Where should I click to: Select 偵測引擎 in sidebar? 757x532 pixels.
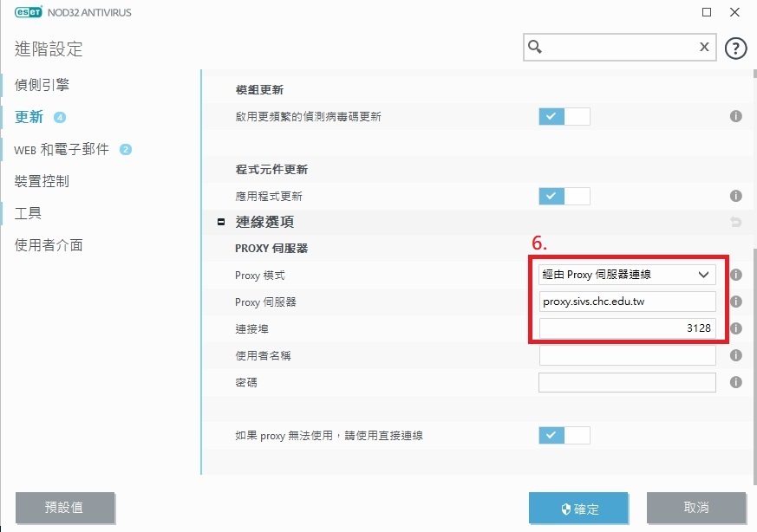(42, 85)
